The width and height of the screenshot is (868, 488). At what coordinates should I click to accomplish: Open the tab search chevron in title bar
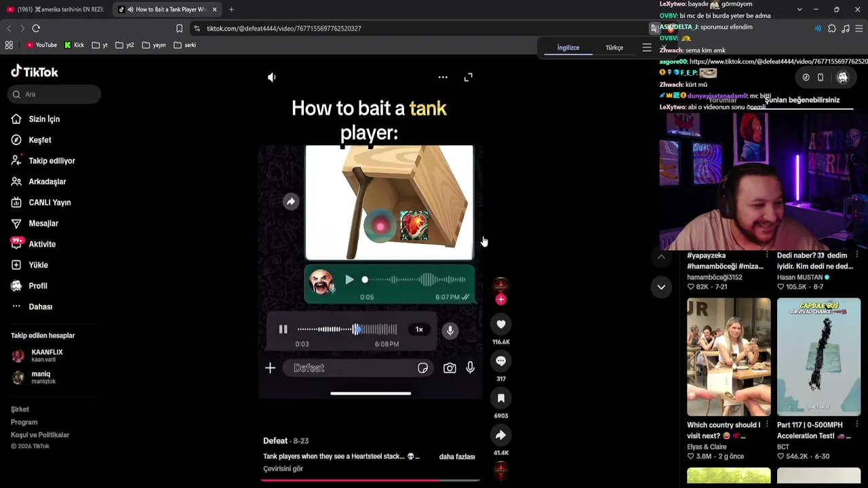pos(800,9)
